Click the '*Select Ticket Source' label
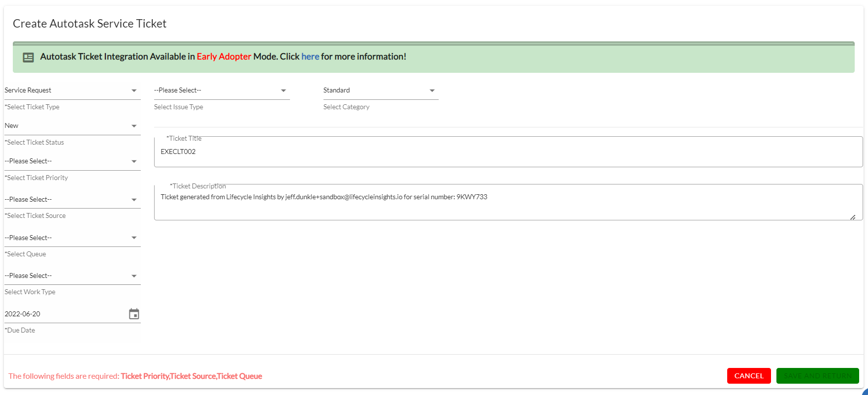The image size is (868, 395). (x=35, y=215)
